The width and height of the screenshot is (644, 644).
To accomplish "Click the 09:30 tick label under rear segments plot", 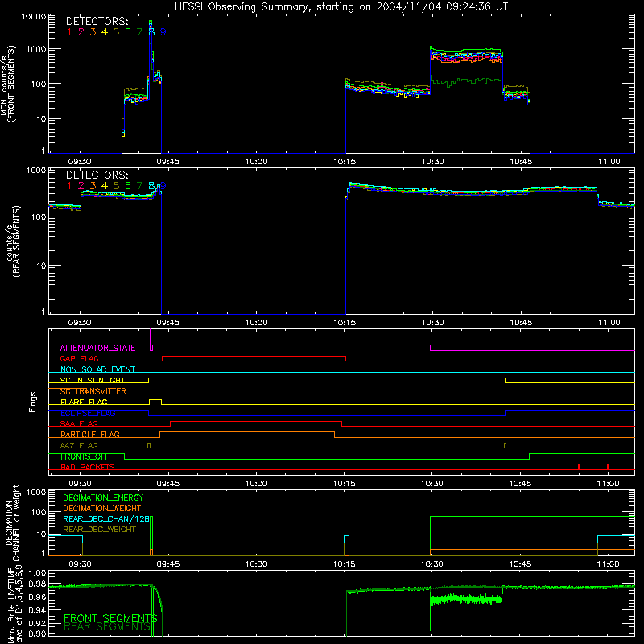I will click(80, 323).
